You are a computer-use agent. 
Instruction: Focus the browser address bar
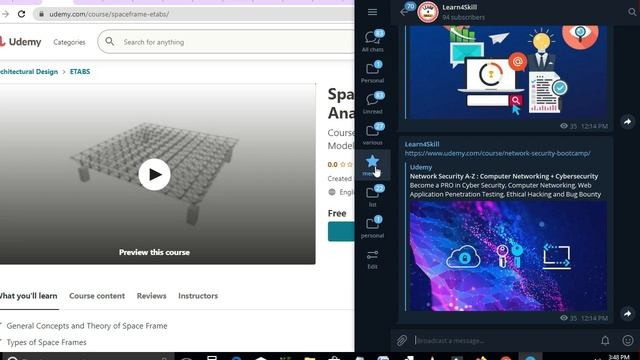(194, 14)
